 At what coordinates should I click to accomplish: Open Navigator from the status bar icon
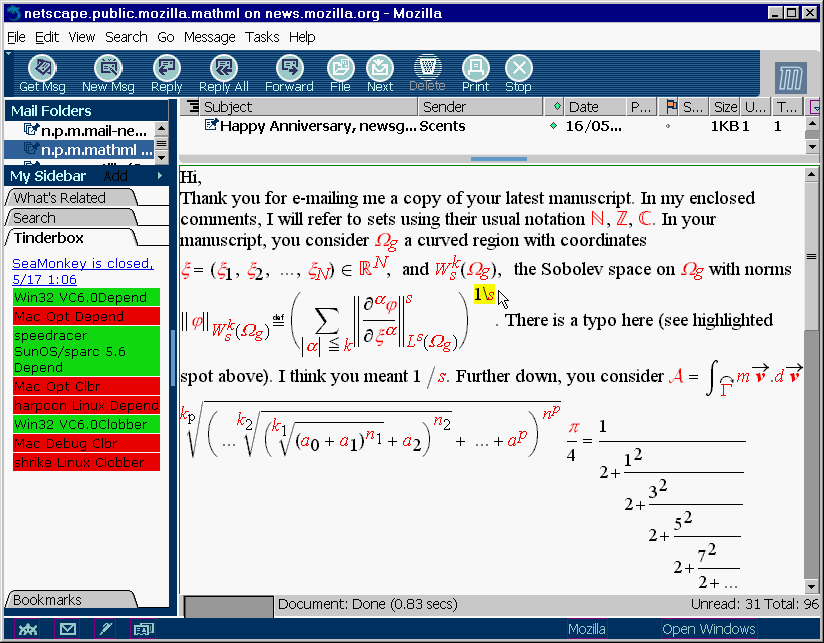pos(28,629)
